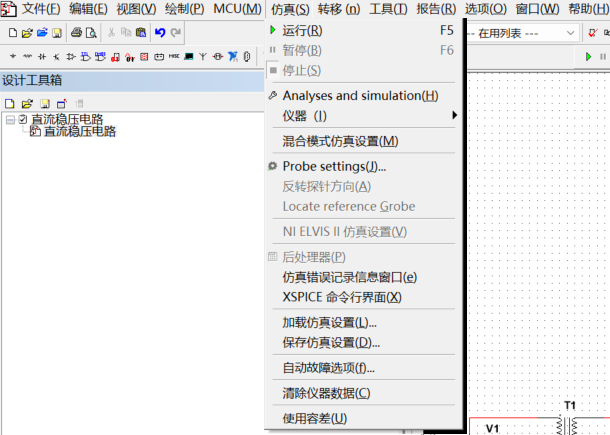This screenshot has height=435, width=610.
Task: Open the Analog op-amp components group
Action: (71, 57)
